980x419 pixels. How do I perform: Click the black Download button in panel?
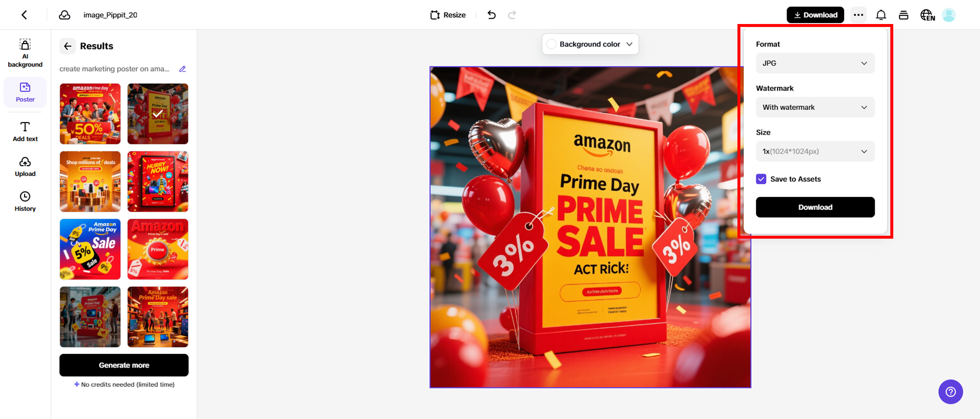point(815,207)
